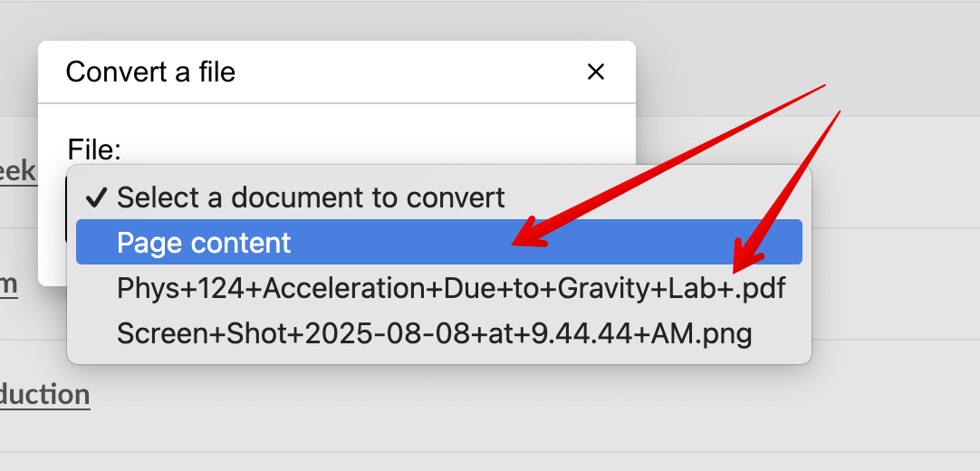Choose the 'Select a document to convert' placeholder
Image resolution: width=980 pixels, height=471 pixels.
pyautogui.click(x=311, y=197)
